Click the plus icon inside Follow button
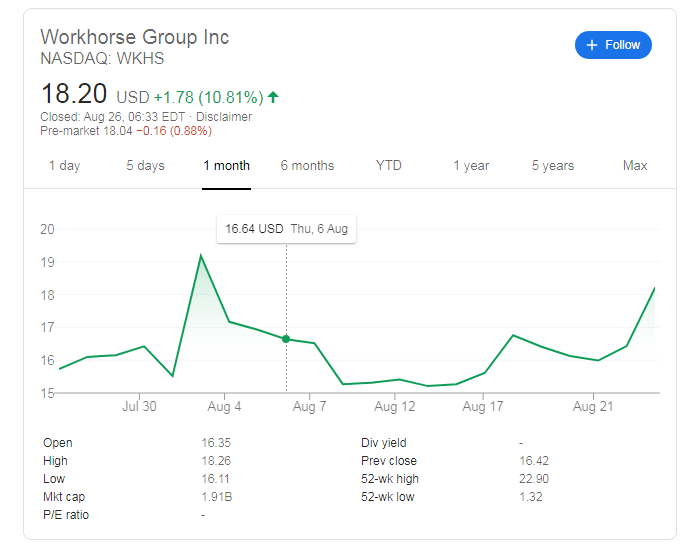693x550 pixels. [x=592, y=45]
